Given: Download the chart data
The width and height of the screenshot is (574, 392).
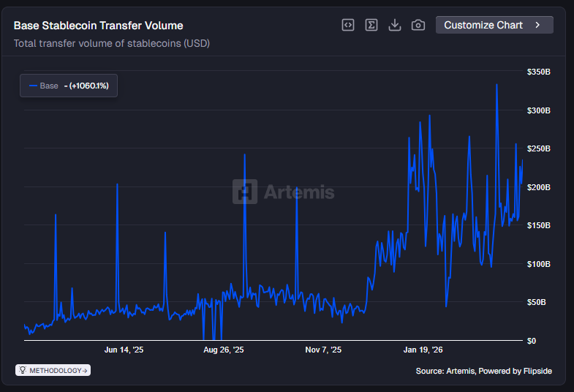Looking at the screenshot, I should point(395,25).
